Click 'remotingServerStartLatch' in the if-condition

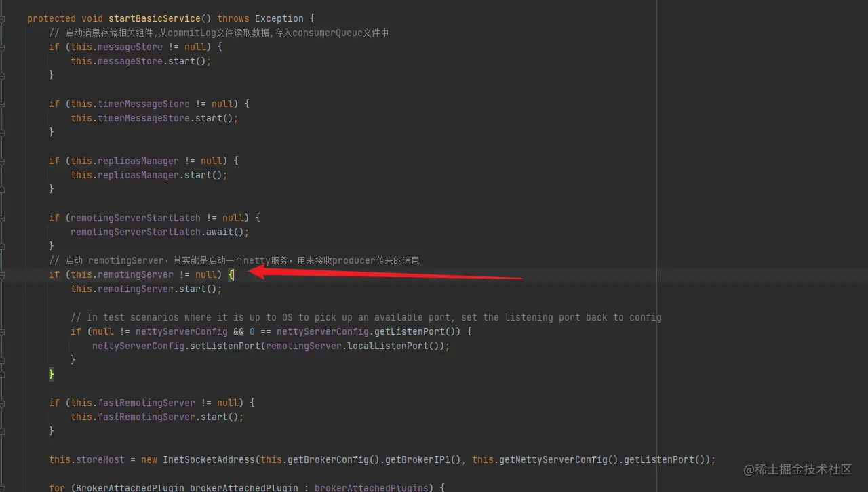pyautogui.click(x=136, y=218)
